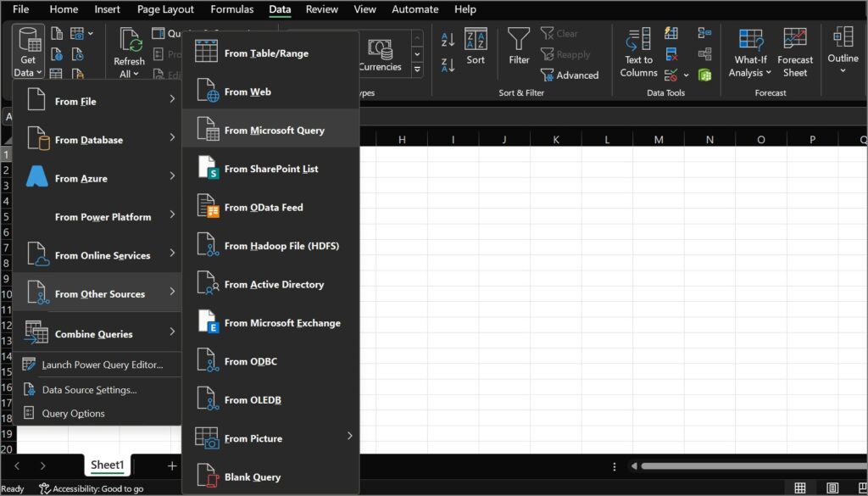
Task: Sort ascending A to Z
Action: (448, 40)
